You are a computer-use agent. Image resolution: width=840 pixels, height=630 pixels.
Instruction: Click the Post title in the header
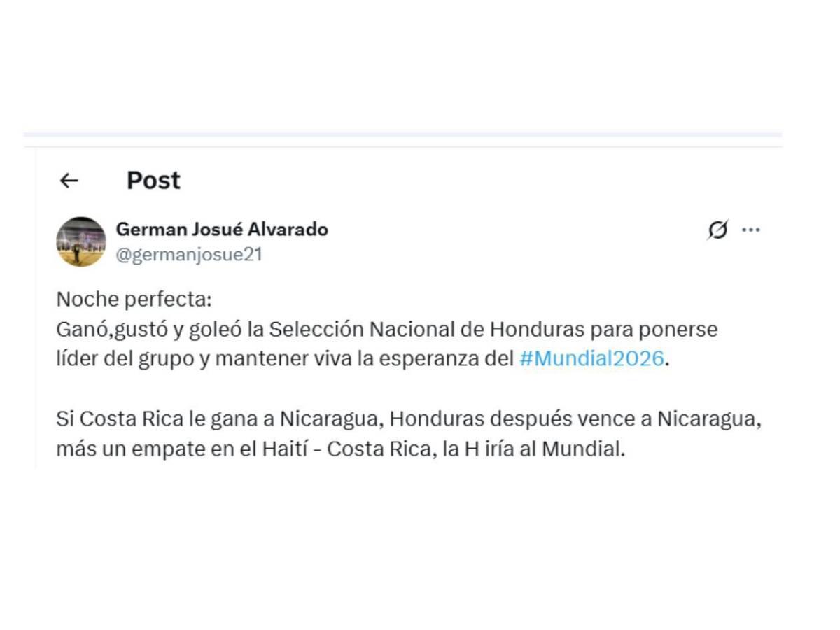pyautogui.click(x=152, y=180)
